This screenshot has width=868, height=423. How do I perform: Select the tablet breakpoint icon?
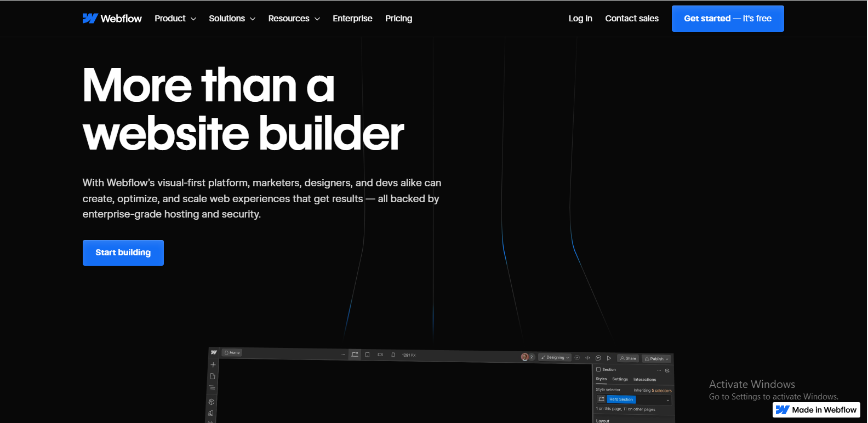tap(367, 355)
